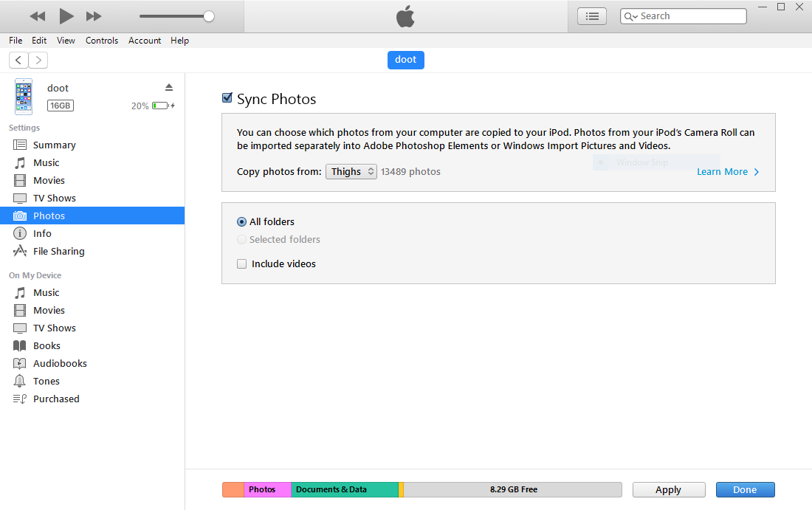The width and height of the screenshot is (812, 510).
Task: Select the All folders radio button
Action: click(241, 222)
